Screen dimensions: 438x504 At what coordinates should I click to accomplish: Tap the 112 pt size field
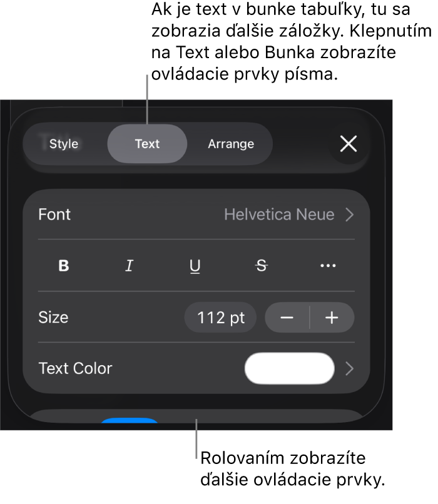pyautogui.click(x=221, y=318)
